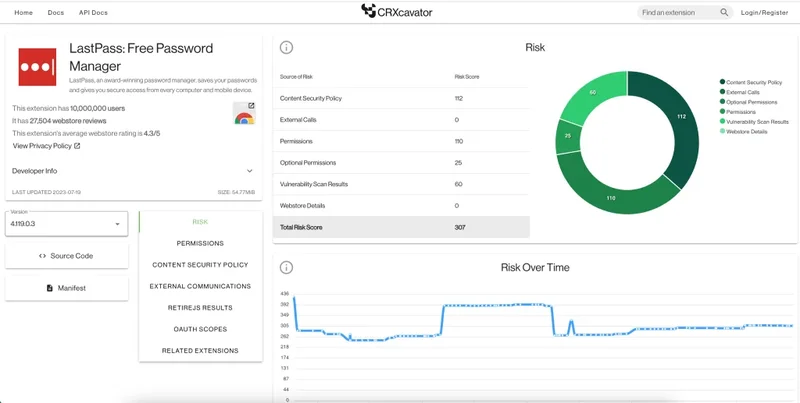Click the Total Risk Score row
This screenshot has height=403, width=800.
[402, 227]
